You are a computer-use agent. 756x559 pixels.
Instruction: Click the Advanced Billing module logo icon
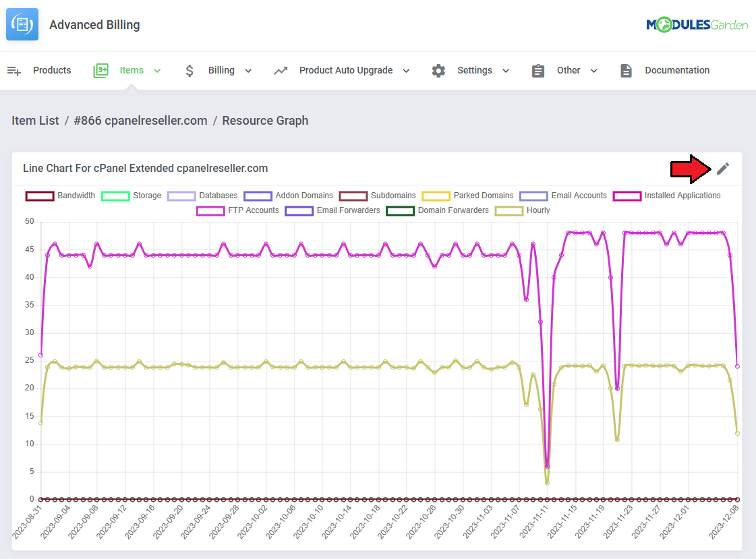pos(22,24)
